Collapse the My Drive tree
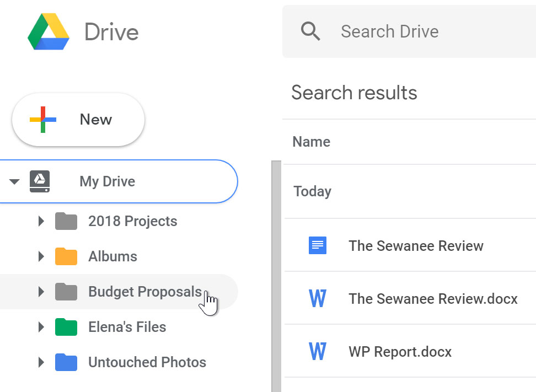536x392 pixels. (x=14, y=181)
